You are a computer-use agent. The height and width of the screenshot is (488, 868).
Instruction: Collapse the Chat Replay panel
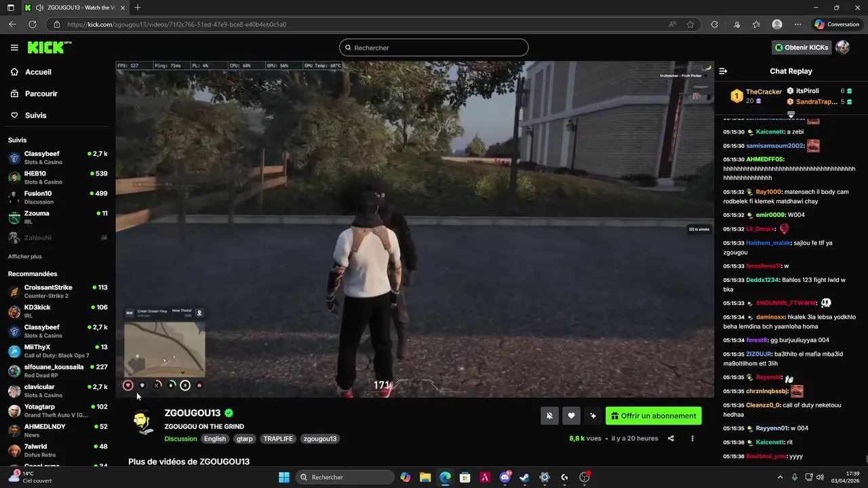tap(723, 71)
